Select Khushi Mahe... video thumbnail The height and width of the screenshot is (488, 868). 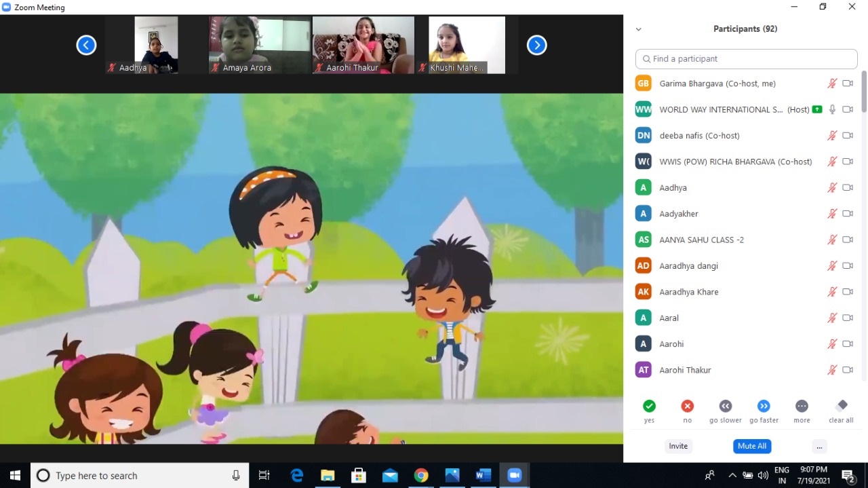[x=467, y=45]
